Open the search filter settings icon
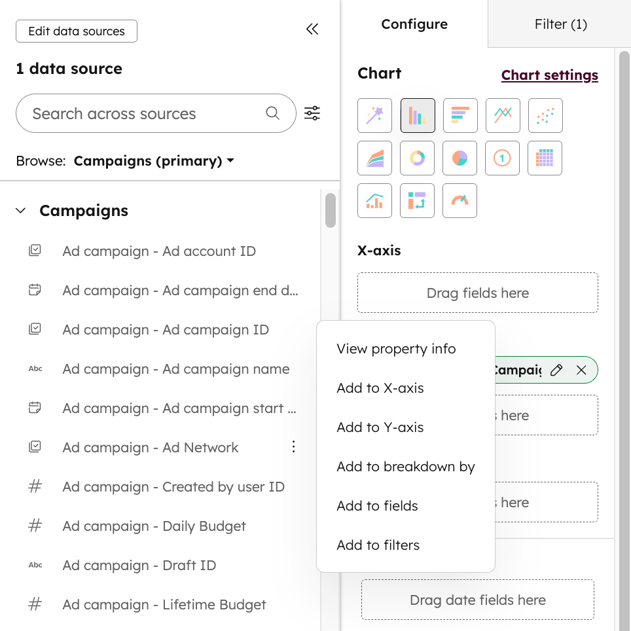 click(312, 113)
